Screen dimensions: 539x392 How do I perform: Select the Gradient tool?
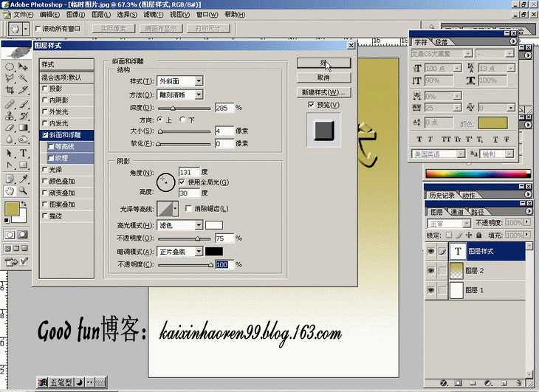tap(23, 128)
